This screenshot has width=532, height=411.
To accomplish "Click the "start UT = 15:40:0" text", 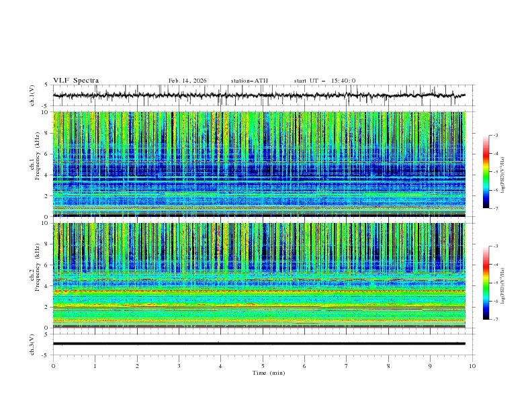I will [x=324, y=81].
